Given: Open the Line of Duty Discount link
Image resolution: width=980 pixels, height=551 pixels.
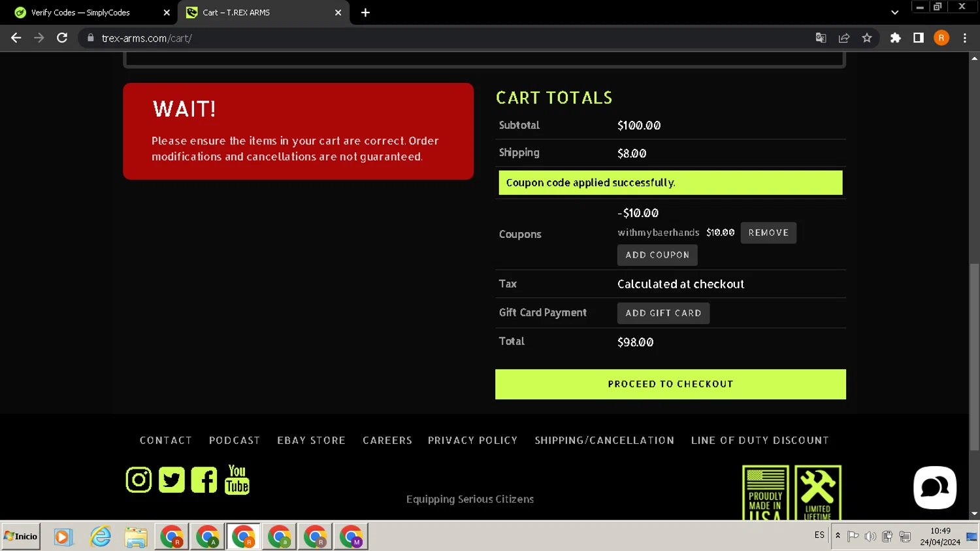Looking at the screenshot, I should [x=760, y=441].
